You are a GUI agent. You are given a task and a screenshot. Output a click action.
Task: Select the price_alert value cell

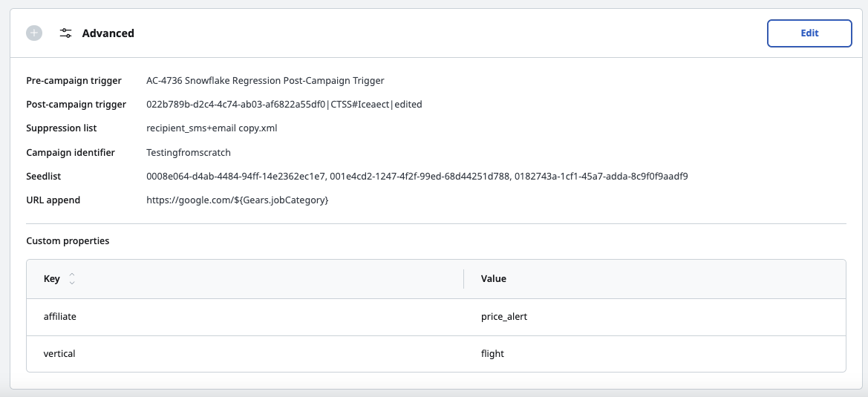655,317
